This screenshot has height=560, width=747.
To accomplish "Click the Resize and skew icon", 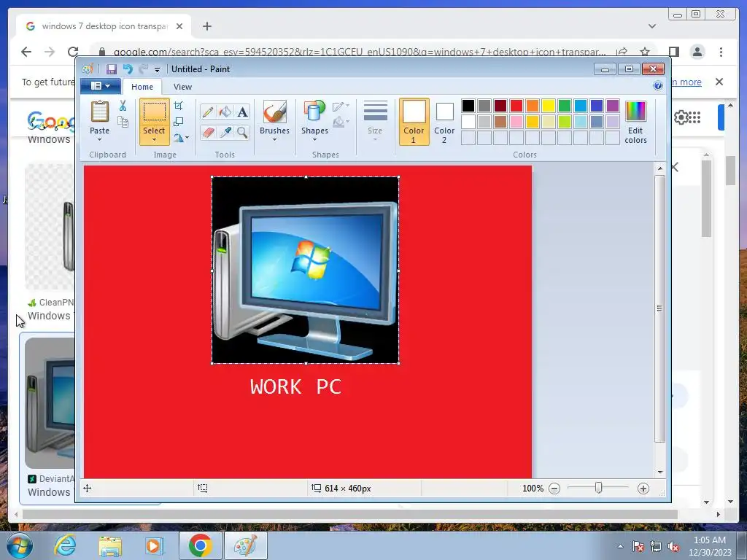I will point(179,122).
